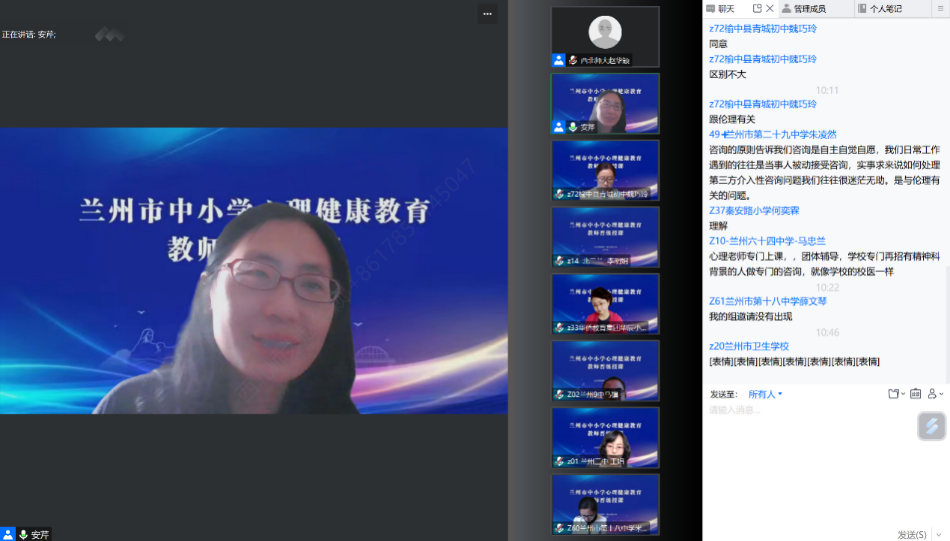Click the calendar-style icon above message box

915,394
